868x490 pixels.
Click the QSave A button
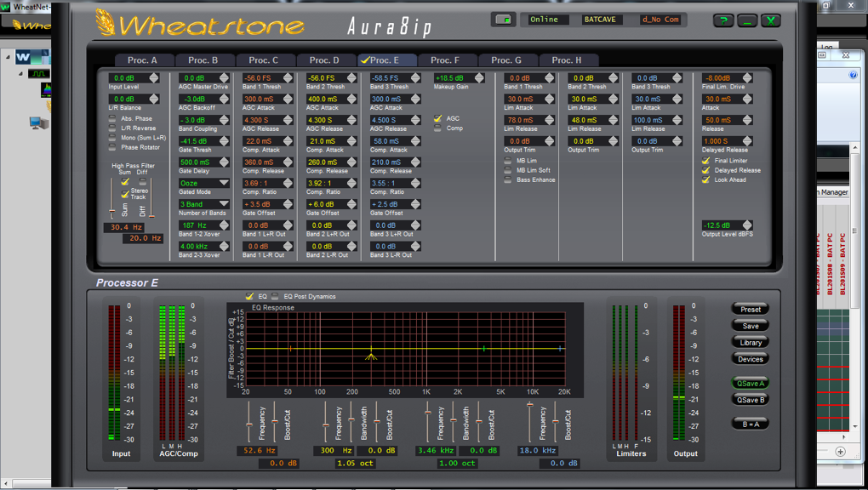[x=751, y=383]
